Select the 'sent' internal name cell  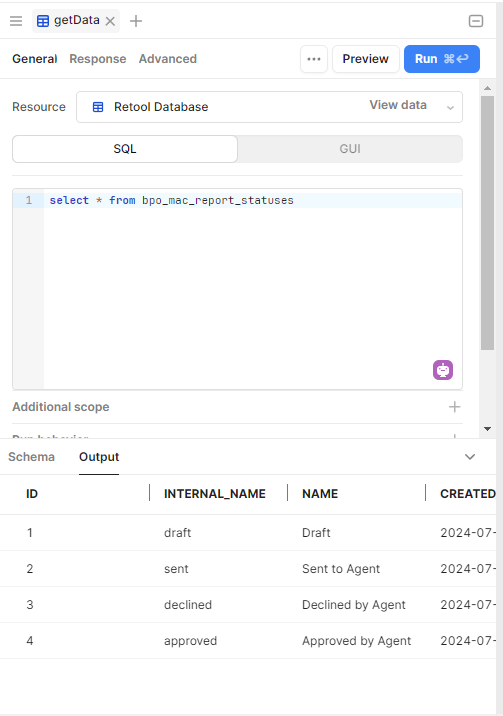pos(176,569)
